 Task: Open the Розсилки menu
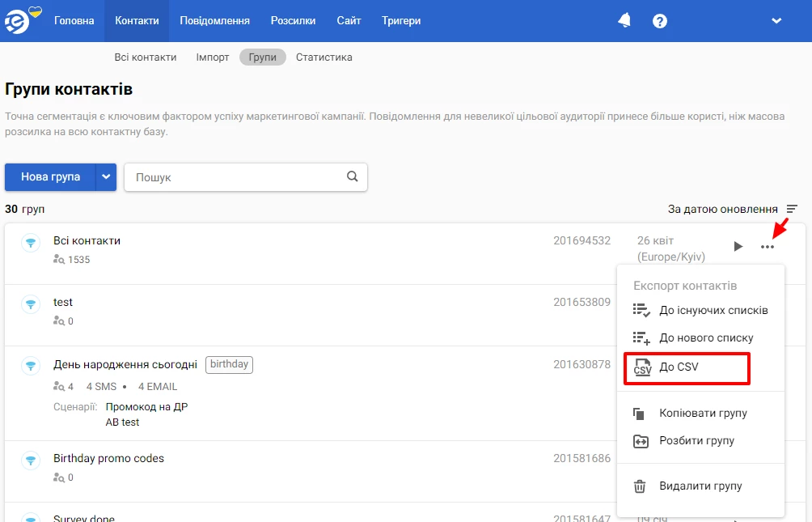coord(293,21)
